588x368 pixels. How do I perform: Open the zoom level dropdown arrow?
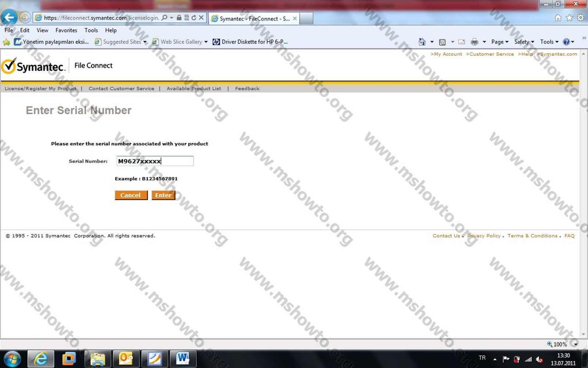[x=576, y=344]
